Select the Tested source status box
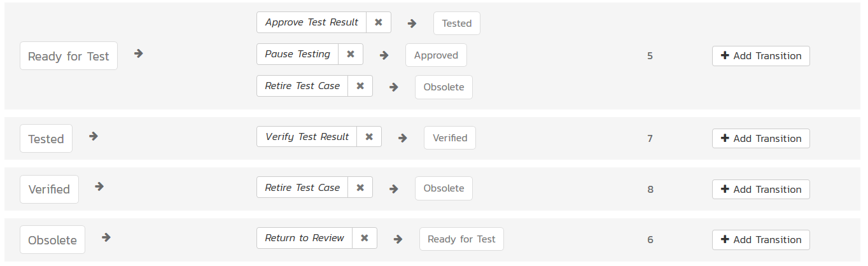868x266 pixels. (x=46, y=139)
